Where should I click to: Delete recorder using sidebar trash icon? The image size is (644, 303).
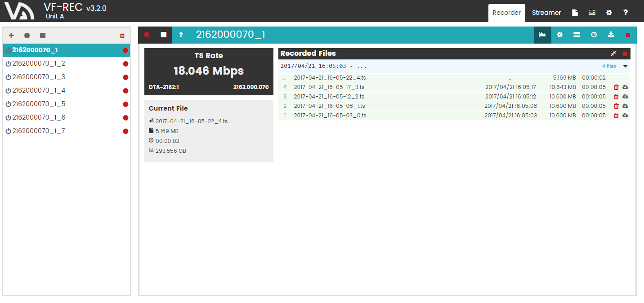point(122,36)
